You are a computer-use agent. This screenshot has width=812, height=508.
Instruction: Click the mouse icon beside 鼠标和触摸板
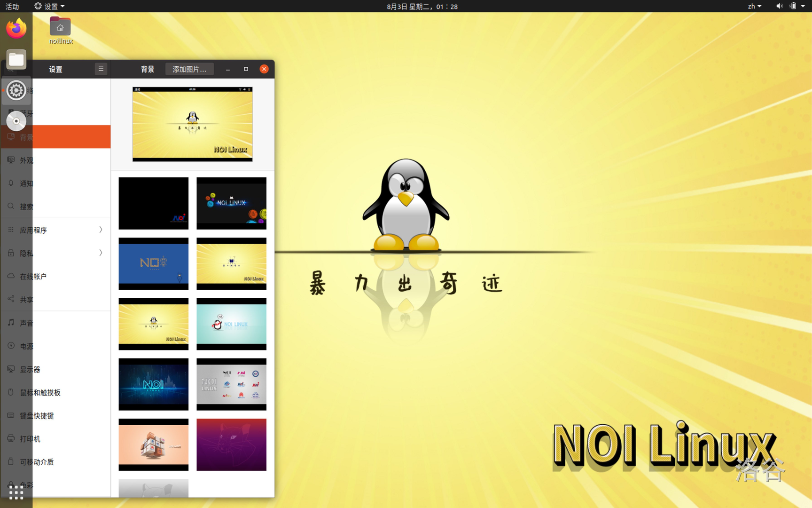coord(11,392)
